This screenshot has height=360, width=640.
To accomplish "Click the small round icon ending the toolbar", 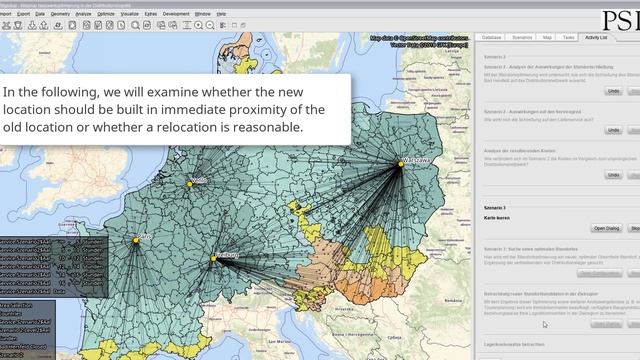I will tap(243, 25).
